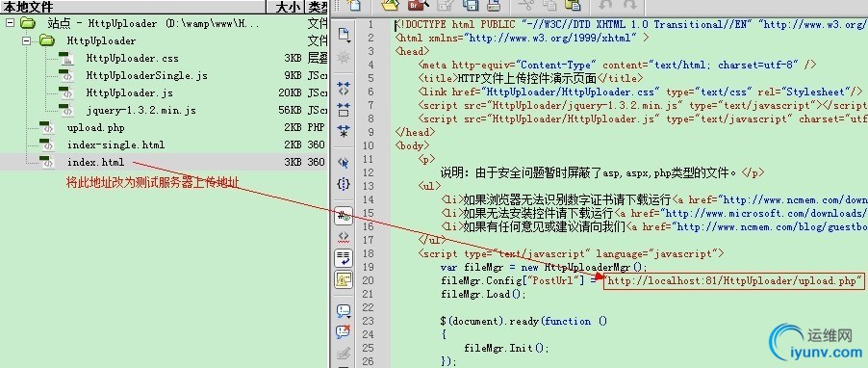Select index.html in the file tree
The width and height of the screenshot is (868, 368).
tap(96, 163)
